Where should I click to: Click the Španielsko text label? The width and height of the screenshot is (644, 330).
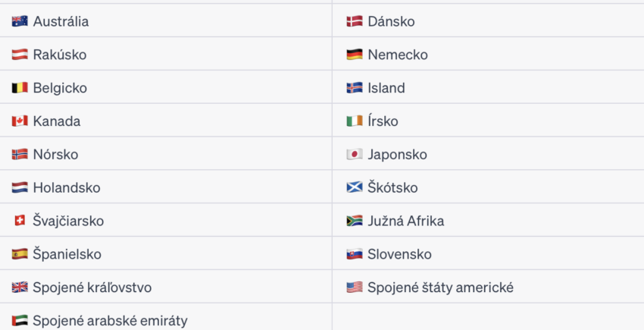click(x=67, y=254)
